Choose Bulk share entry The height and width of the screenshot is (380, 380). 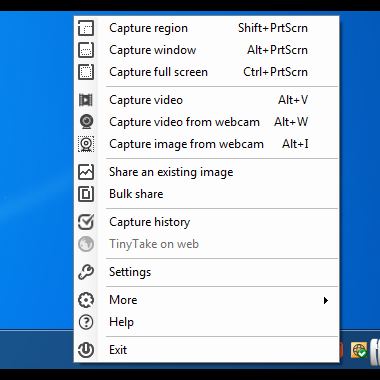click(x=206, y=194)
